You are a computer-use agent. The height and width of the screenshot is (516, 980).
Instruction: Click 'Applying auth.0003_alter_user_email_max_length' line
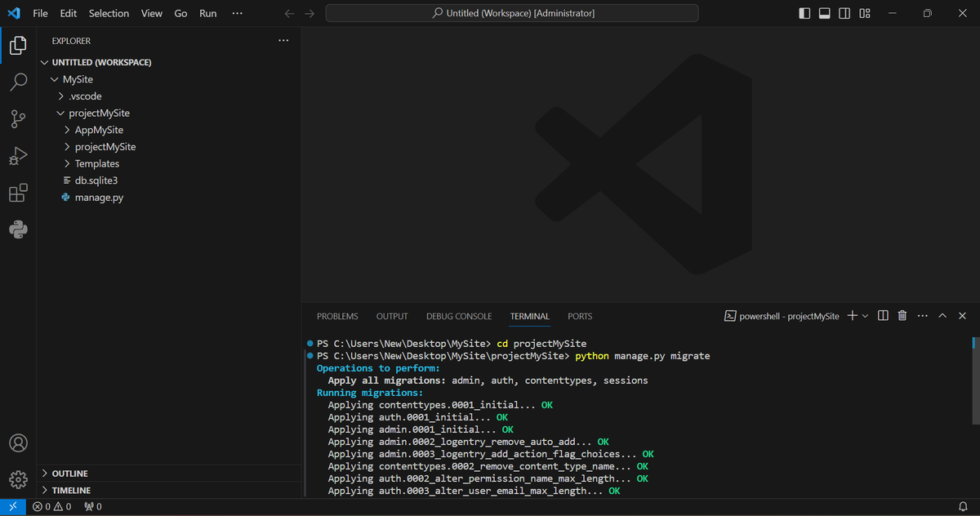pos(474,491)
